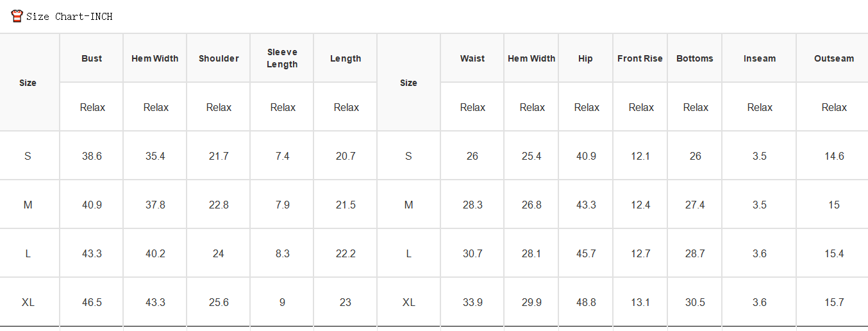
Task: Select the 15.7 outseam value for XL
Action: pyautogui.click(x=834, y=302)
